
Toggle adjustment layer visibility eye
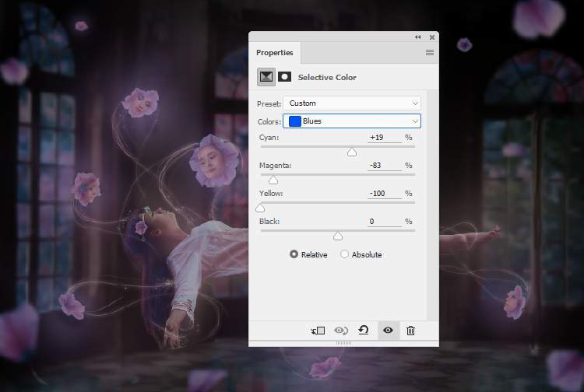388,331
